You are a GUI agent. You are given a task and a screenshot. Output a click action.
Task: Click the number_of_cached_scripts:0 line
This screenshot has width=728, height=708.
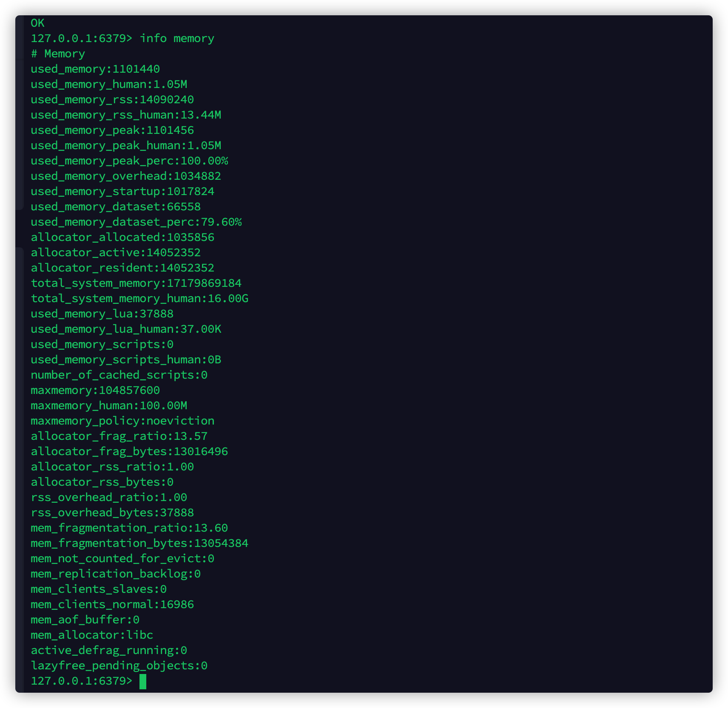tap(119, 375)
